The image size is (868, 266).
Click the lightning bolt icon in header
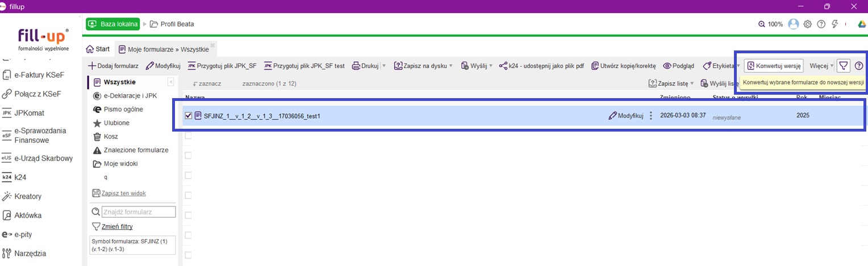pos(834,24)
